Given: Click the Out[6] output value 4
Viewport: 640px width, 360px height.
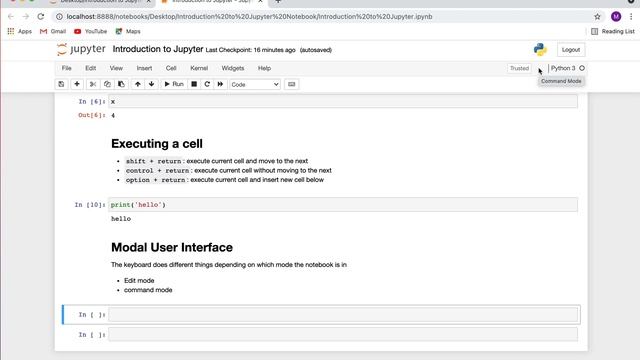Looking at the screenshot, I should point(113,116).
